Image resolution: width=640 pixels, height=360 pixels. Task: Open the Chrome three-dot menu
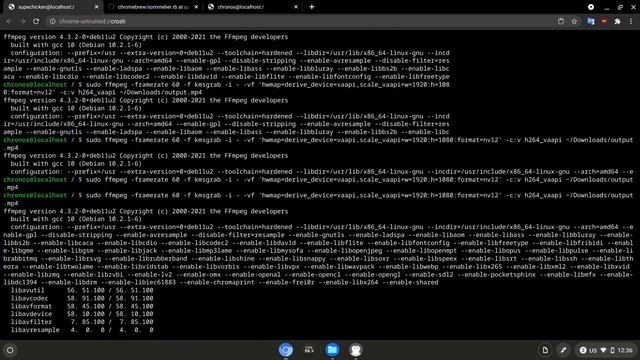[631, 21]
